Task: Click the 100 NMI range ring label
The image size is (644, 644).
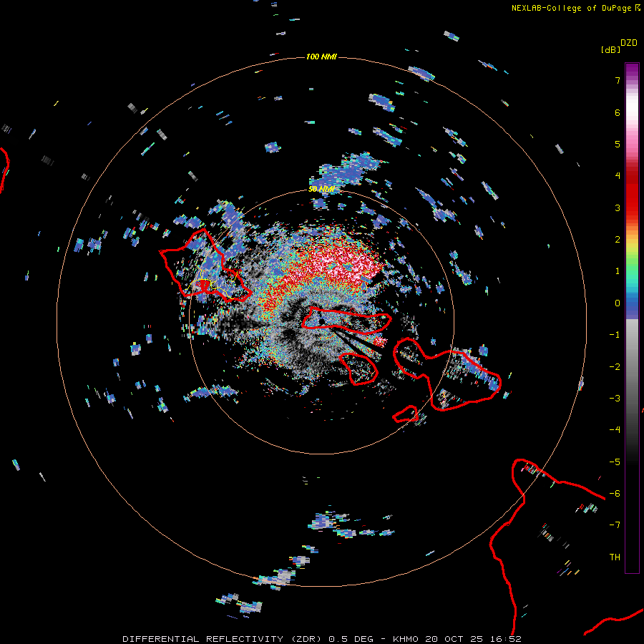Action: (321, 57)
